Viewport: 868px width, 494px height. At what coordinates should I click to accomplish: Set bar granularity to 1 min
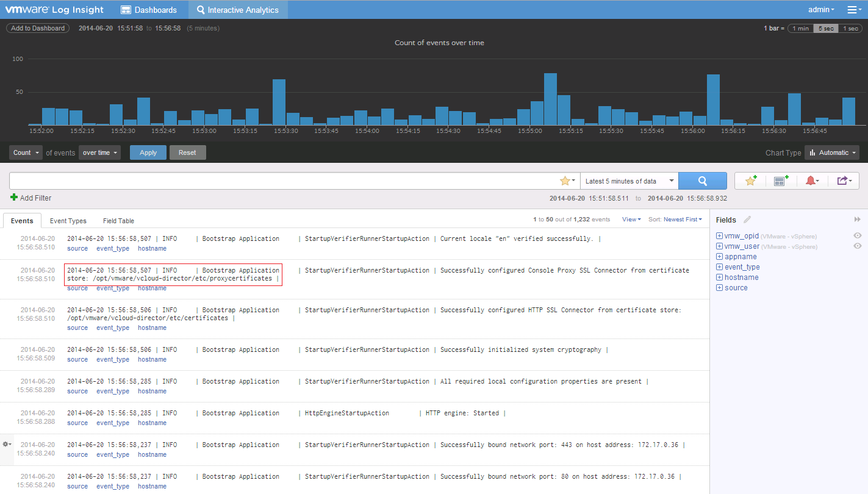(x=800, y=29)
